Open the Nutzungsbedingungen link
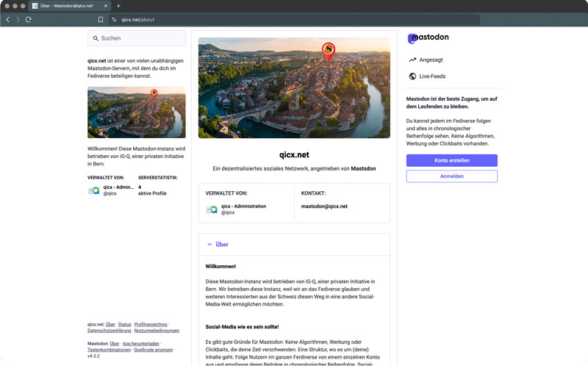Viewport: 588px width, 366px height. (x=157, y=331)
